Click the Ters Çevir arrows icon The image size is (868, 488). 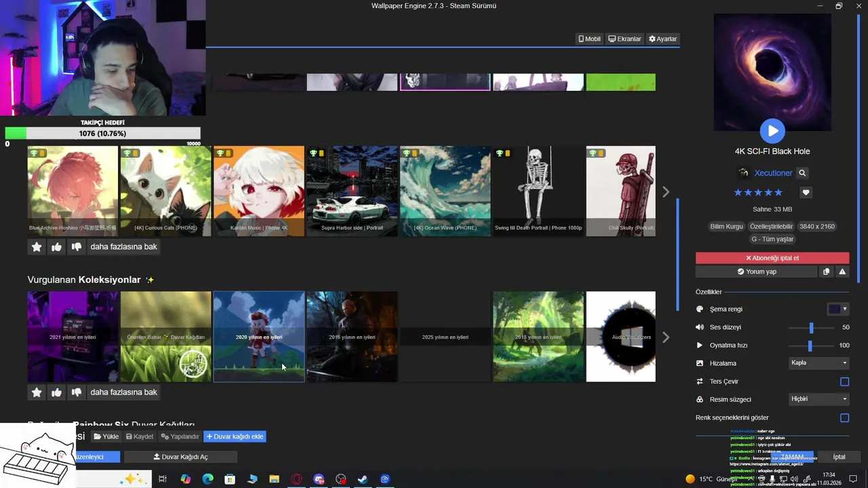tap(700, 381)
